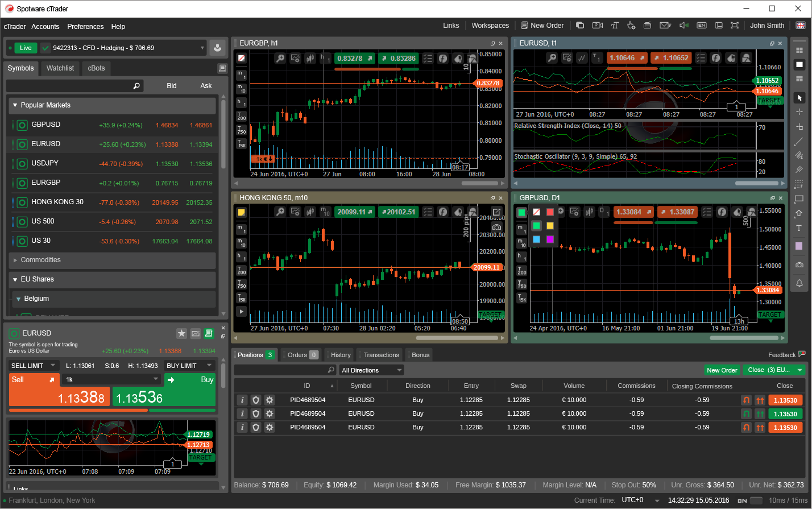The height and width of the screenshot is (509, 812).
Task: Add EURUSD to favorites with the star
Action: [x=181, y=333]
